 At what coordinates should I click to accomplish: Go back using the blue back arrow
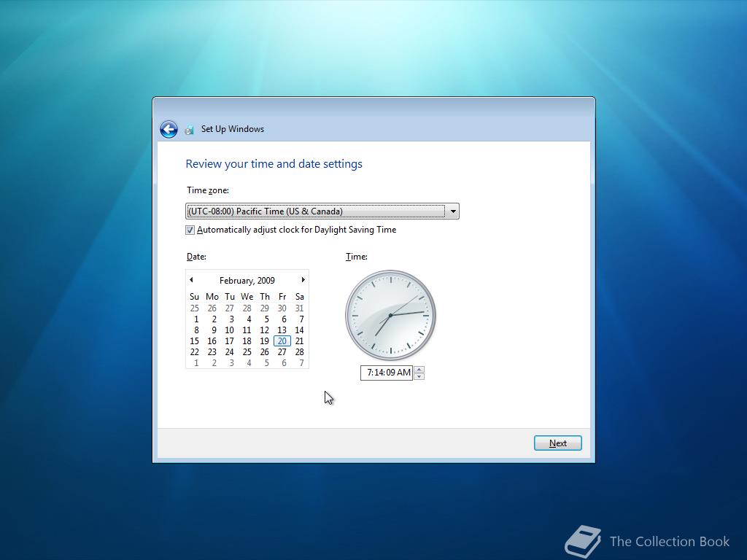(x=169, y=129)
